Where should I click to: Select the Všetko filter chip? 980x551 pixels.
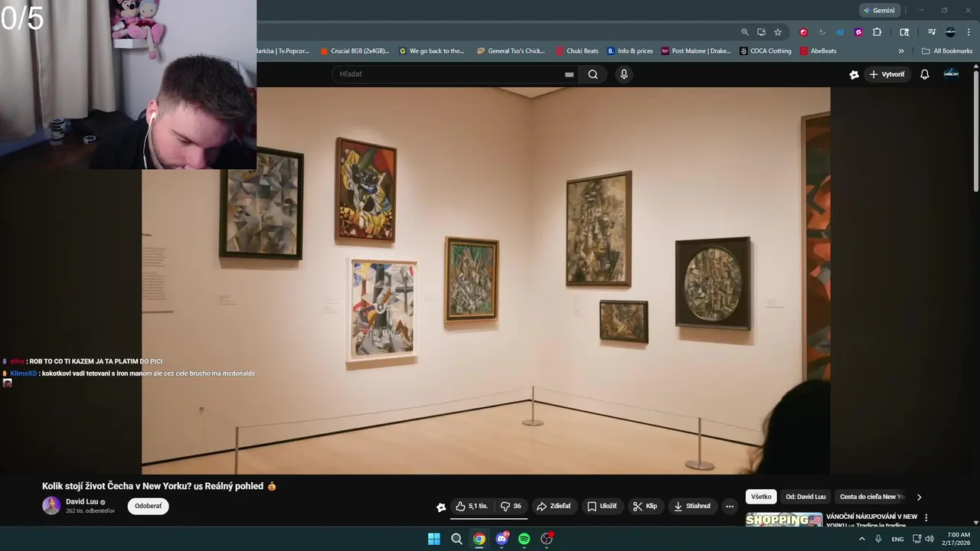click(x=761, y=497)
